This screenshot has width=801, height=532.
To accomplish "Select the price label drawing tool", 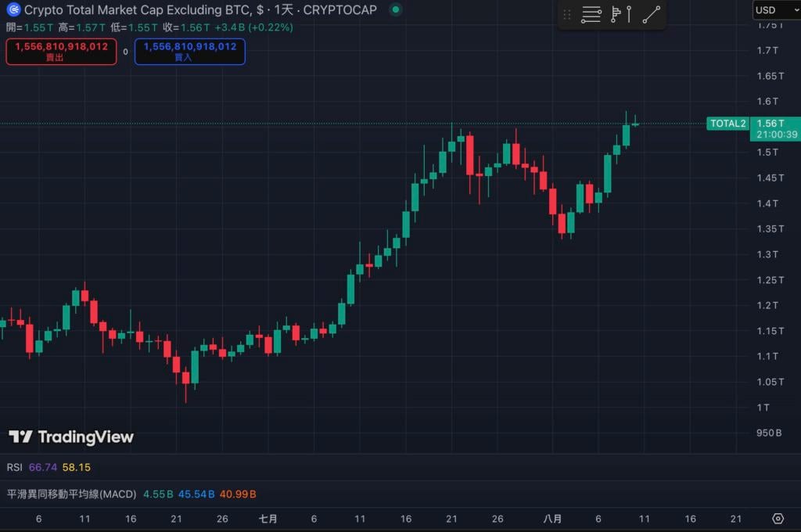I will 615,14.
